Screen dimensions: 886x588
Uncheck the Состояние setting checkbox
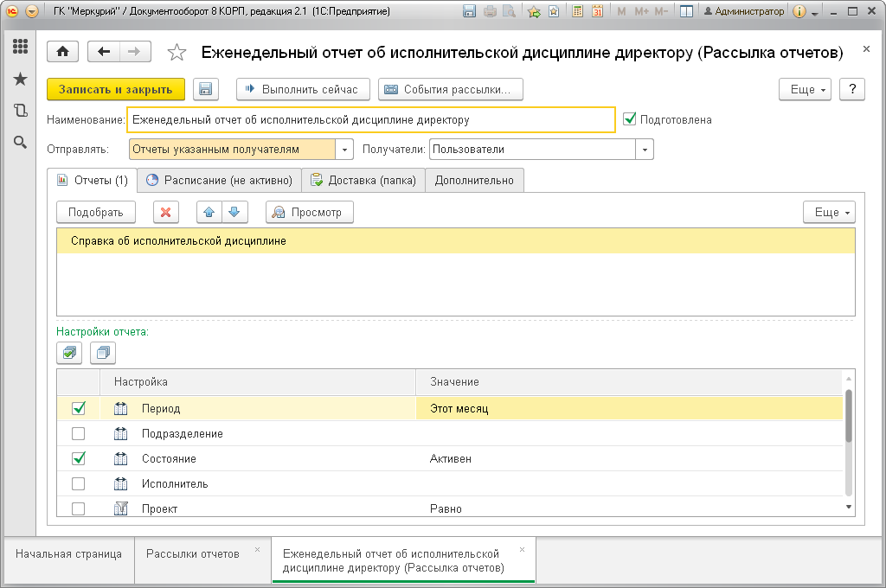pyautogui.click(x=79, y=458)
